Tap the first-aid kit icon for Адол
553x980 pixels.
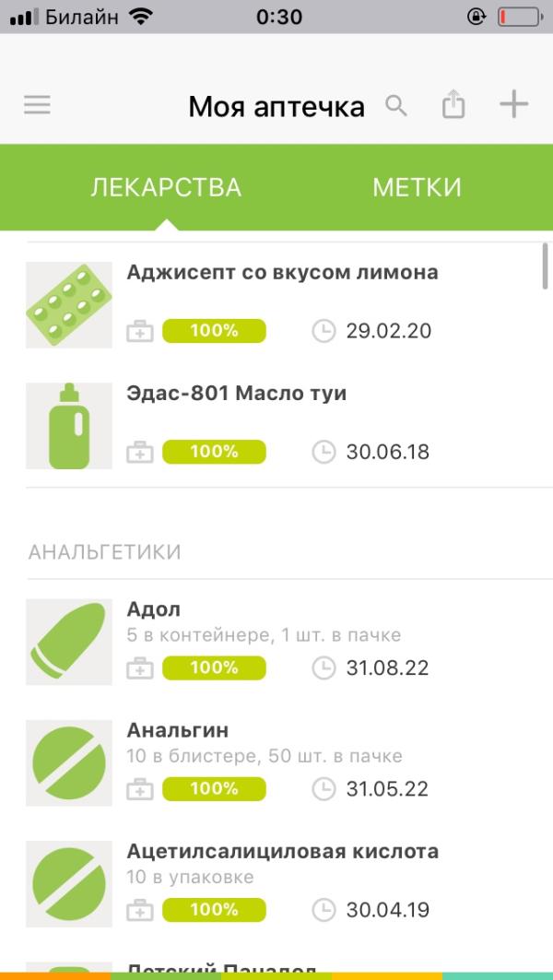click(140, 668)
